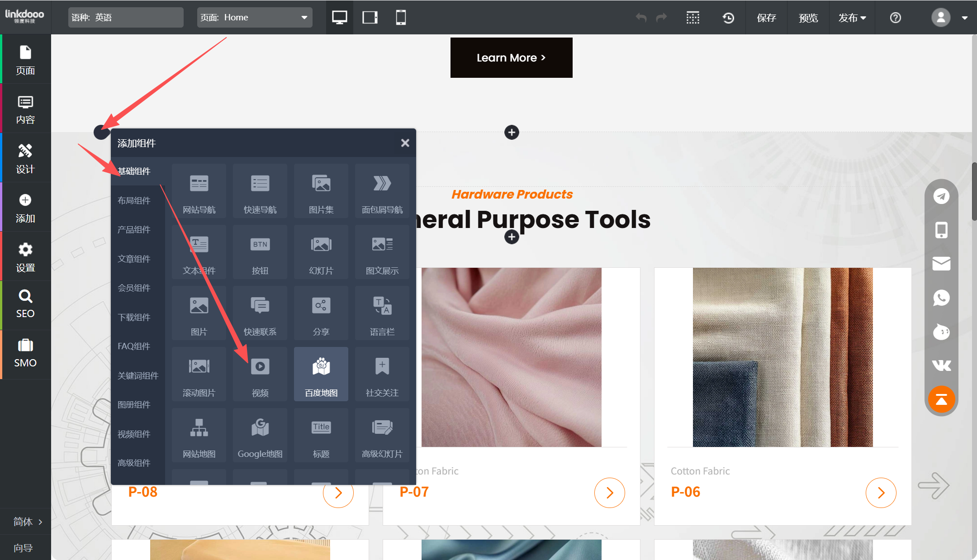Screen dimensions: 977x560
Task: Open the user account dropdown arrow
Action: coord(965,18)
